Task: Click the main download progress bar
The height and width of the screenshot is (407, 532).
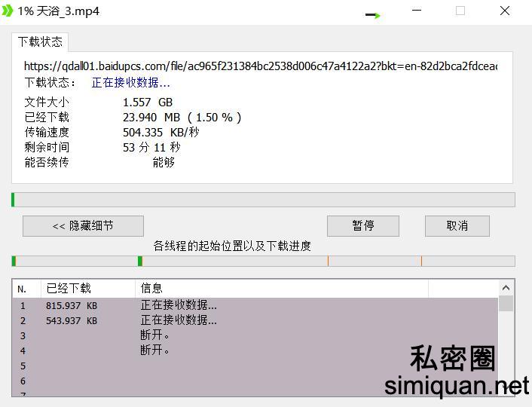Action: pyautogui.click(x=263, y=200)
